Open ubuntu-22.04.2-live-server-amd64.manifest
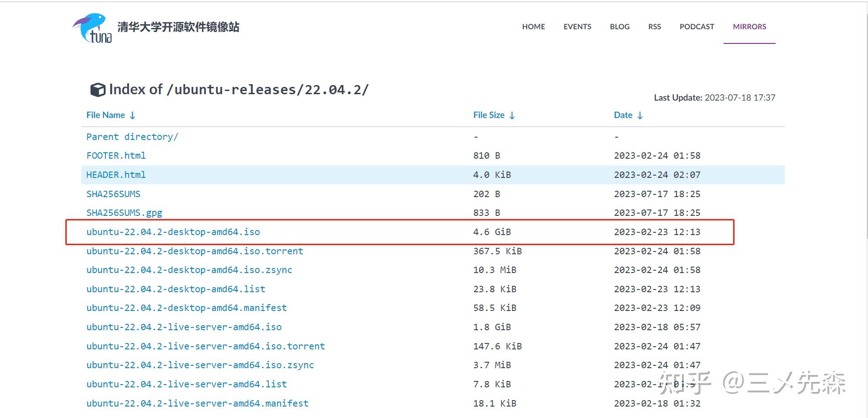Viewport: 868px width, 418px height. click(x=197, y=403)
